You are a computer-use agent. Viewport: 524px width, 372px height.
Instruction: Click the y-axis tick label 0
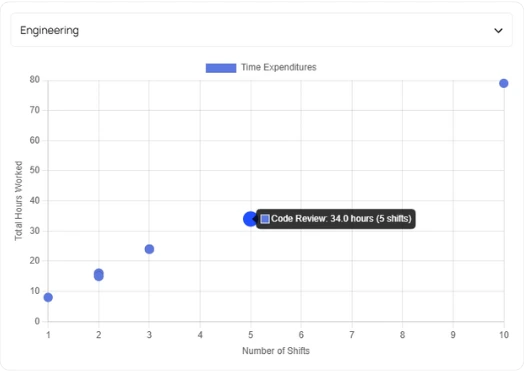tap(37, 321)
